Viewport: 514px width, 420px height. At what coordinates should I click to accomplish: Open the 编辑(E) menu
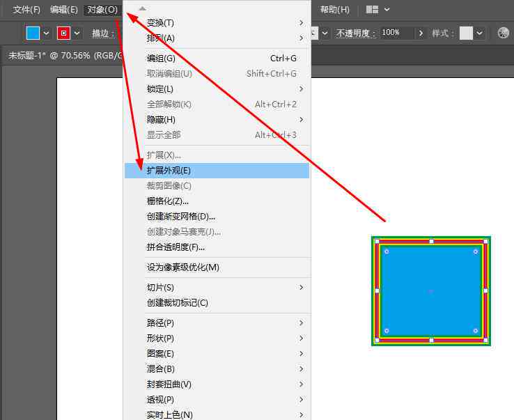[64, 10]
